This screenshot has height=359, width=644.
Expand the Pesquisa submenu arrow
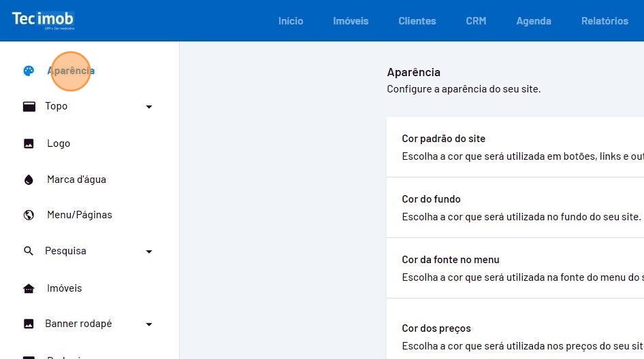click(x=149, y=252)
